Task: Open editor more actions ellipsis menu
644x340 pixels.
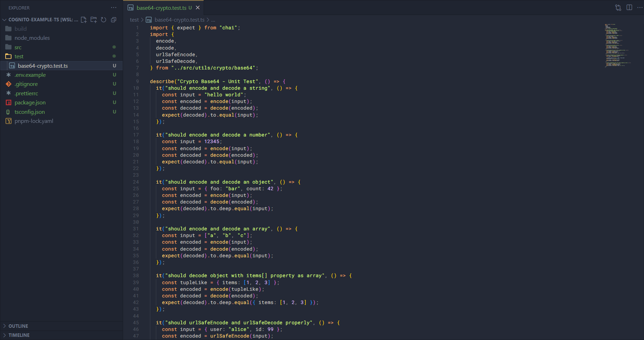Action: 639,8
